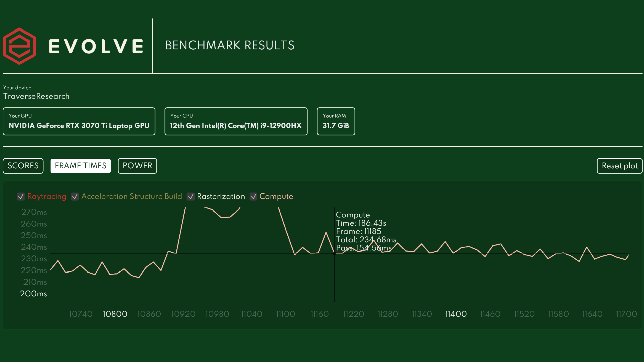
Task: Uncheck the Raytracing checkbox
Action: (x=21, y=197)
